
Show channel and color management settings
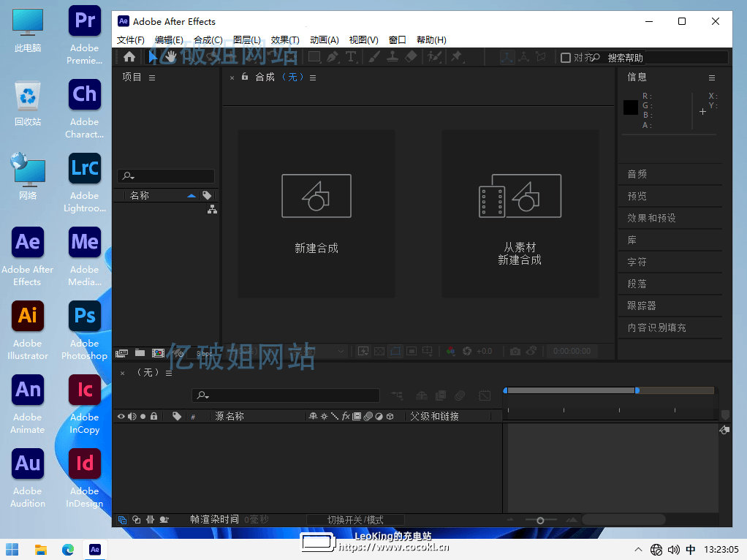pyautogui.click(x=451, y=351)
